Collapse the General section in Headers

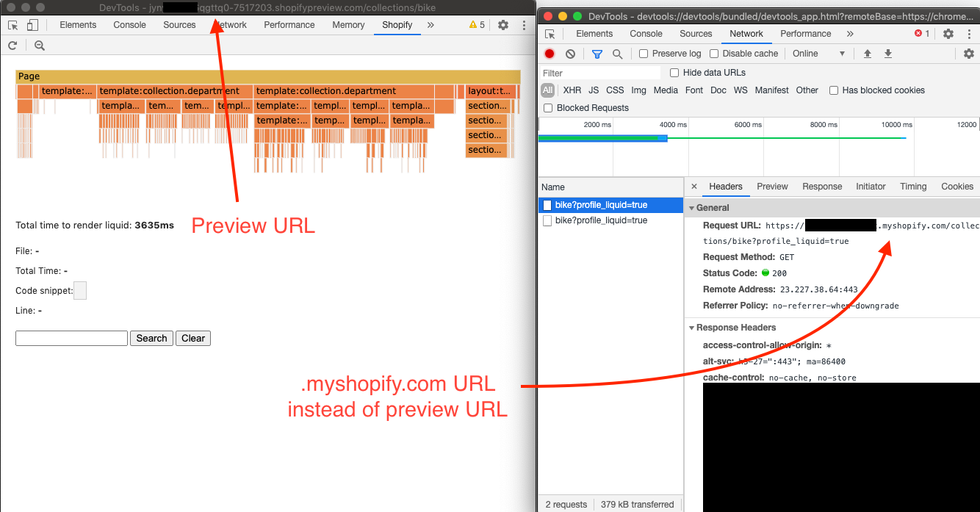click(x=691, y=208)
